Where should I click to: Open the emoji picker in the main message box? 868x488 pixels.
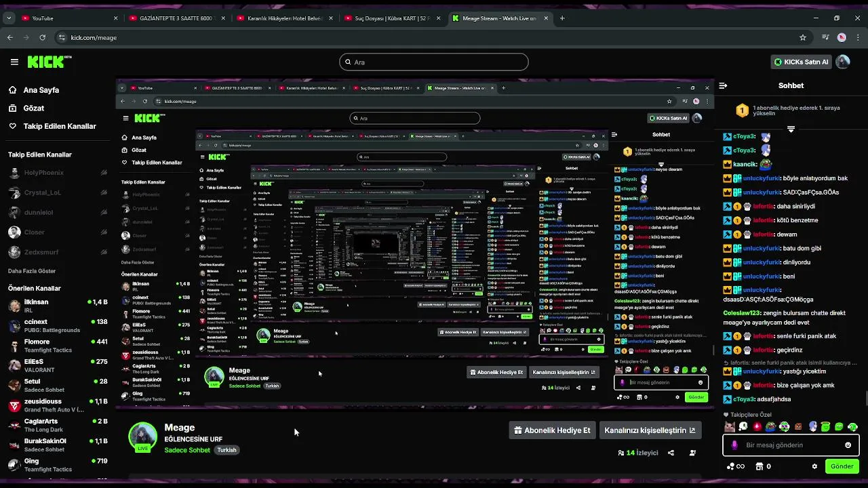point(848,445)
